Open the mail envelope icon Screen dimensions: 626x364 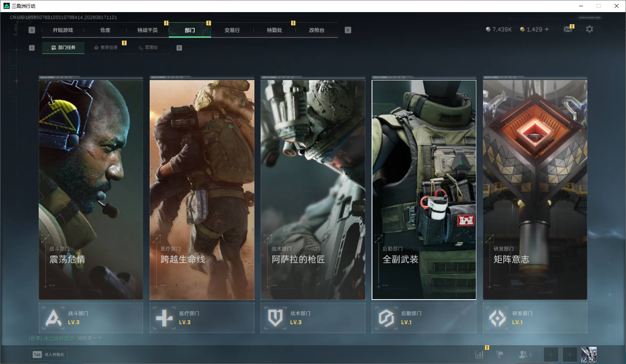[568, 29]
